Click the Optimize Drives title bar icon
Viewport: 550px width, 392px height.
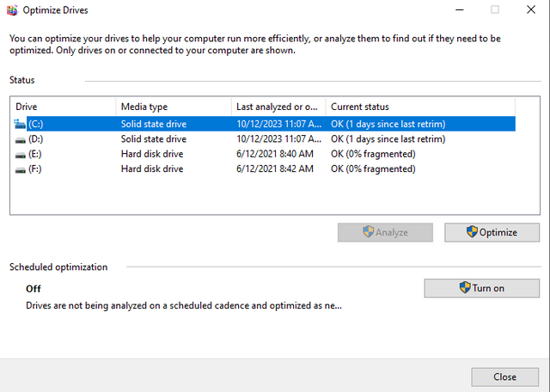tap(10, 10)
